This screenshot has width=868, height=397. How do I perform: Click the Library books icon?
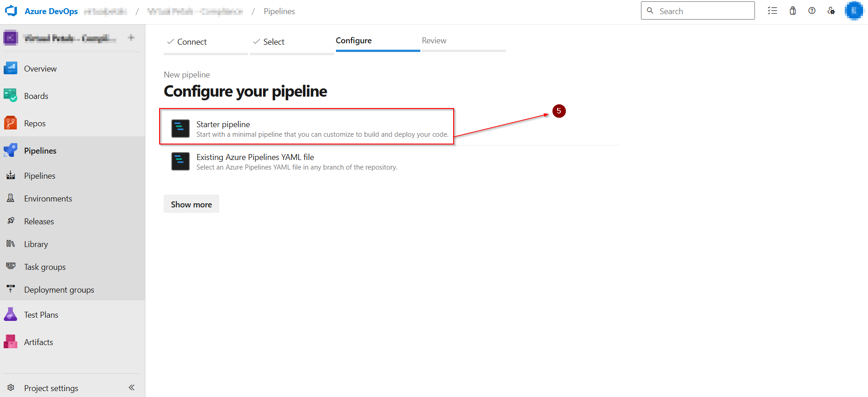point(10,243)
